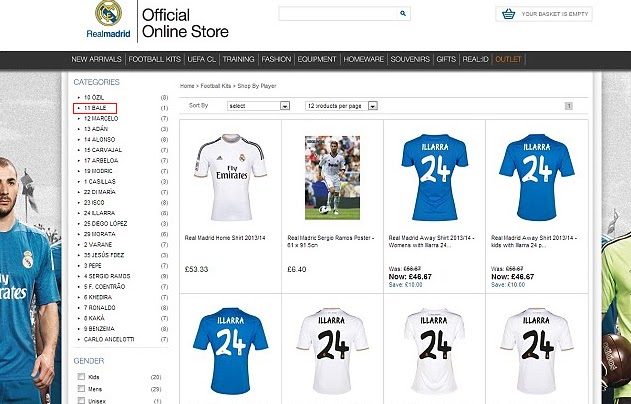Screen dimensions: 631x404
Task: Select the 2 Varane category
Action: tap(98, 244)
